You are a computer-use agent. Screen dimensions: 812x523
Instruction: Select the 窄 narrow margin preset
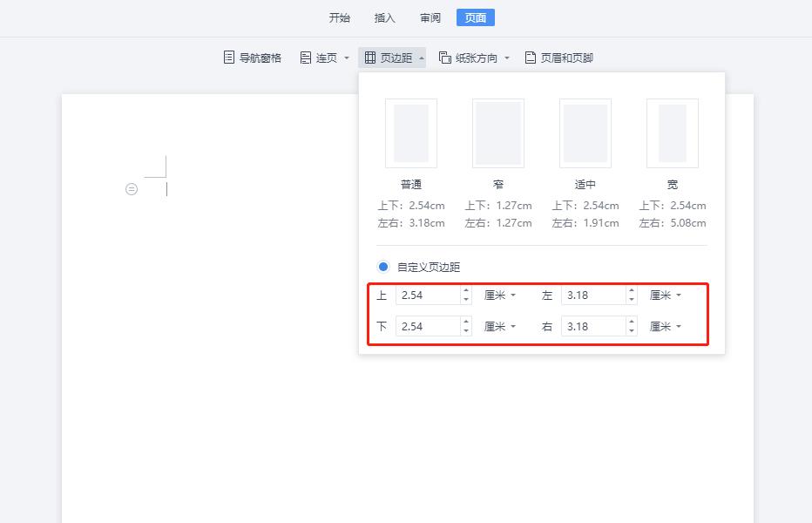click(498, 133)
